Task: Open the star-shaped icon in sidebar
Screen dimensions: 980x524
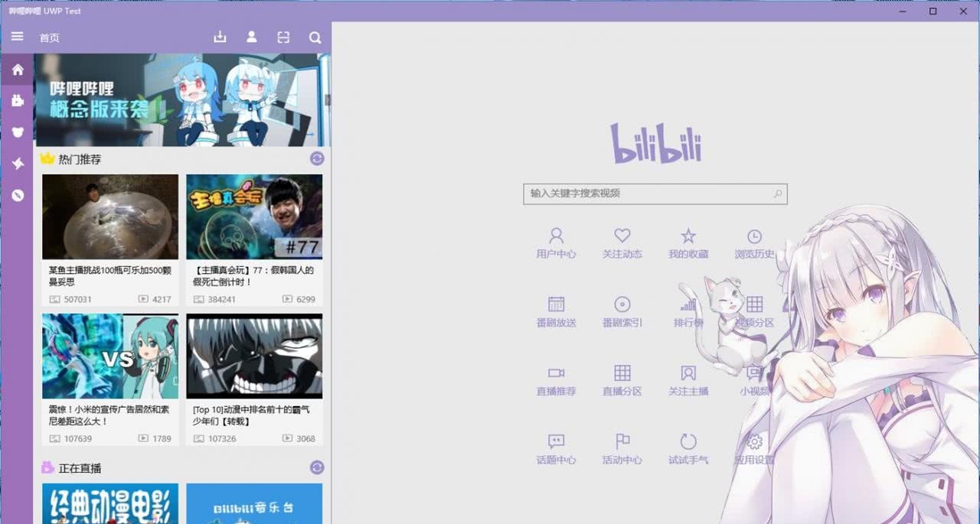Action: tap(17, 164)
